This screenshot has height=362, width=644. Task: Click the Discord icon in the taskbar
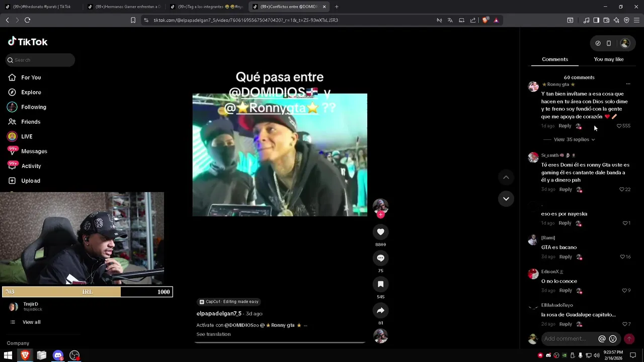point(58,355)
